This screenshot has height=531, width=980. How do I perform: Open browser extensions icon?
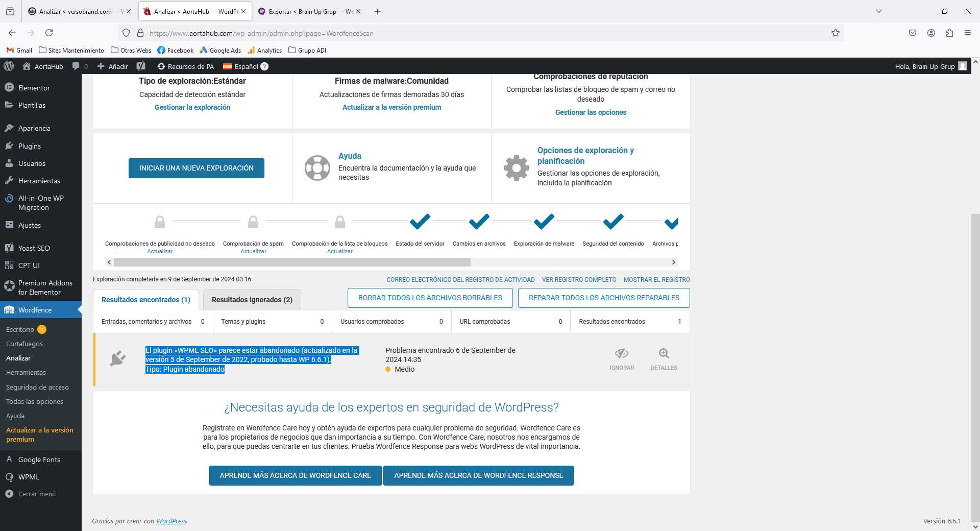[949, 33]
